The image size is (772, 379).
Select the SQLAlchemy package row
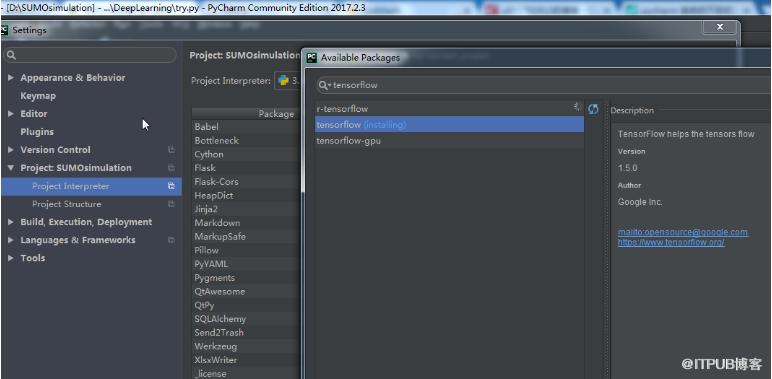point(246,319)
